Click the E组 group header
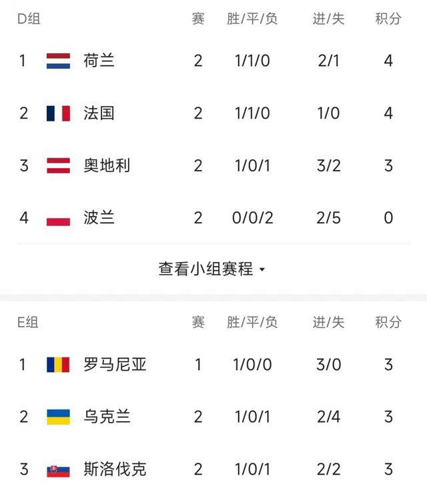The height and width of the screenshot is (504, 427). tap(28, 323)
